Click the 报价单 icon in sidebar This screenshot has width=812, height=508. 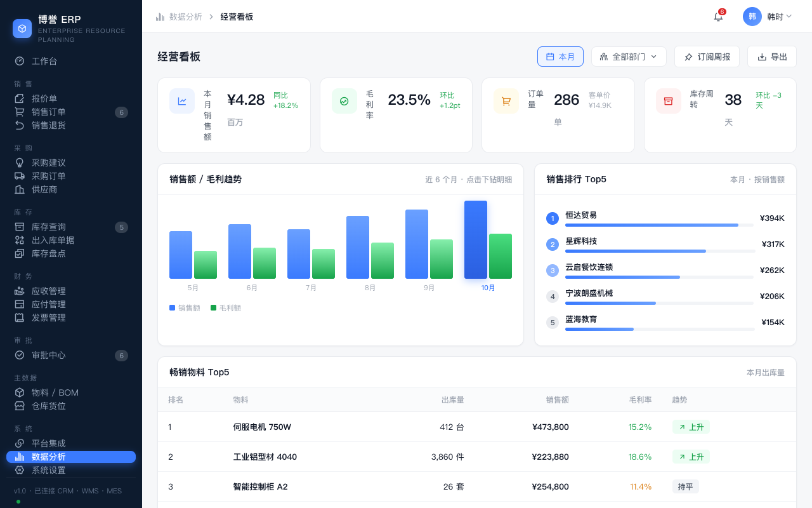(x=20, y=98)
